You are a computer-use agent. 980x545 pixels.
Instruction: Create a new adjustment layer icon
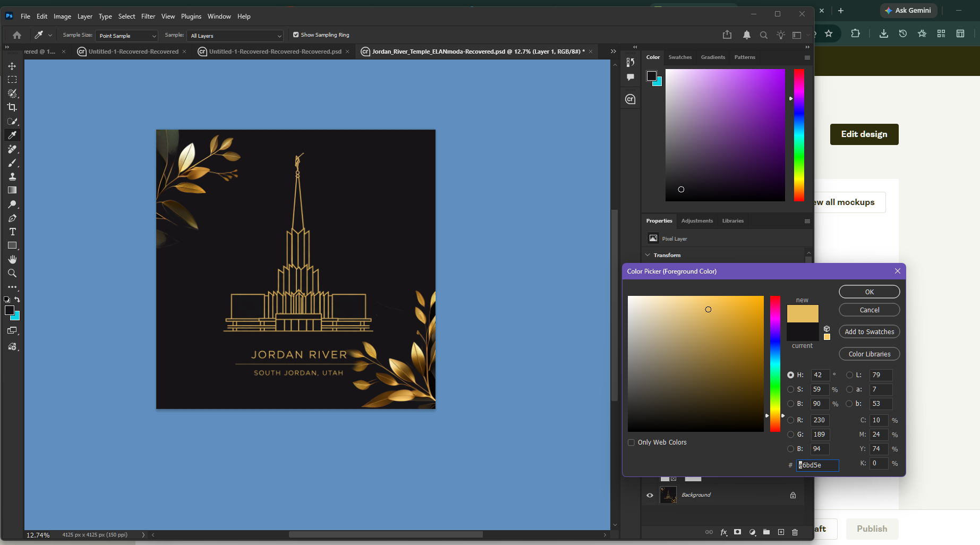(752, 532)
